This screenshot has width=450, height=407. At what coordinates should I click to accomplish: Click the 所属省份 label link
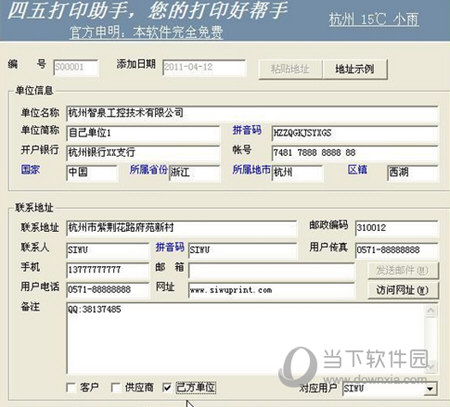tap(148, 170)
